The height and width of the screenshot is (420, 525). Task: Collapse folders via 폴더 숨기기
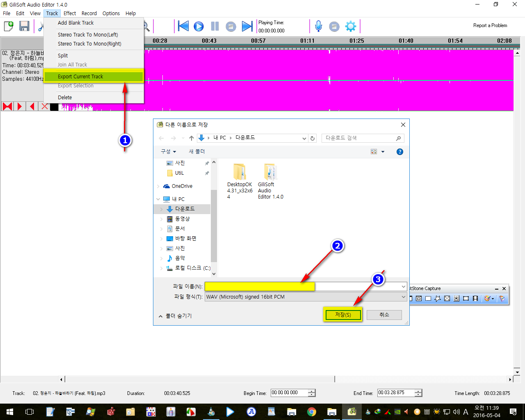click(x=175, y=316)
